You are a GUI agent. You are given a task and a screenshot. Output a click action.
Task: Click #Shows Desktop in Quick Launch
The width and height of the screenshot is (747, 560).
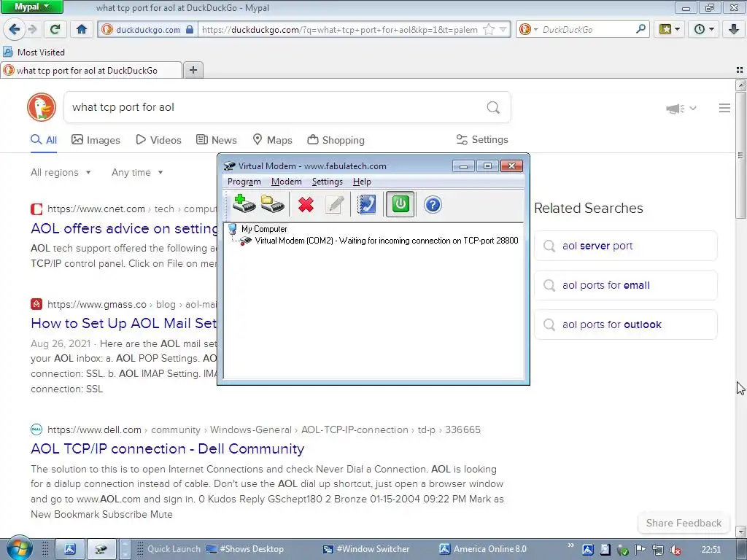[x=245, y=549]
